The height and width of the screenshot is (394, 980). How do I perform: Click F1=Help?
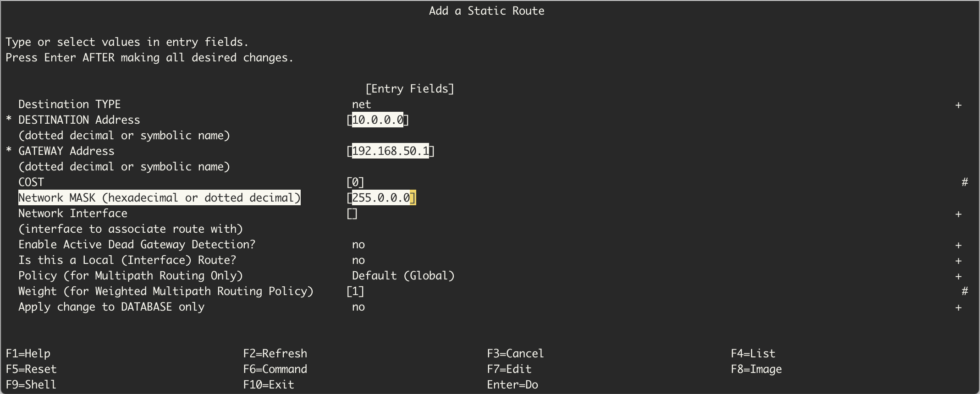[x=28, y=354]
